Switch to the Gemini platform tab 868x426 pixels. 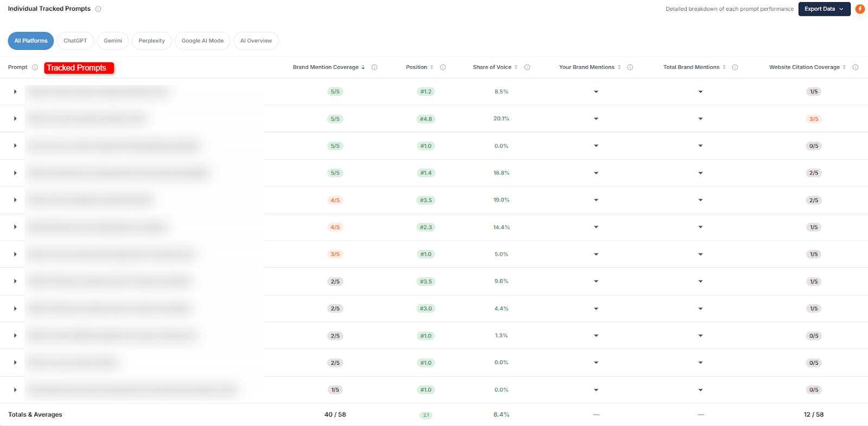pos(113,41)
